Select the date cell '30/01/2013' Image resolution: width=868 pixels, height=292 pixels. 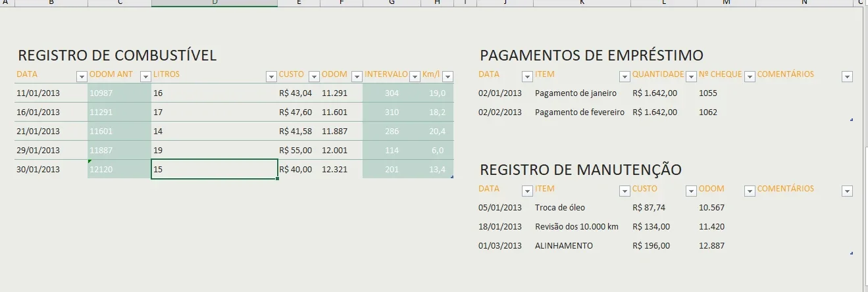click(x=38, y=170)
